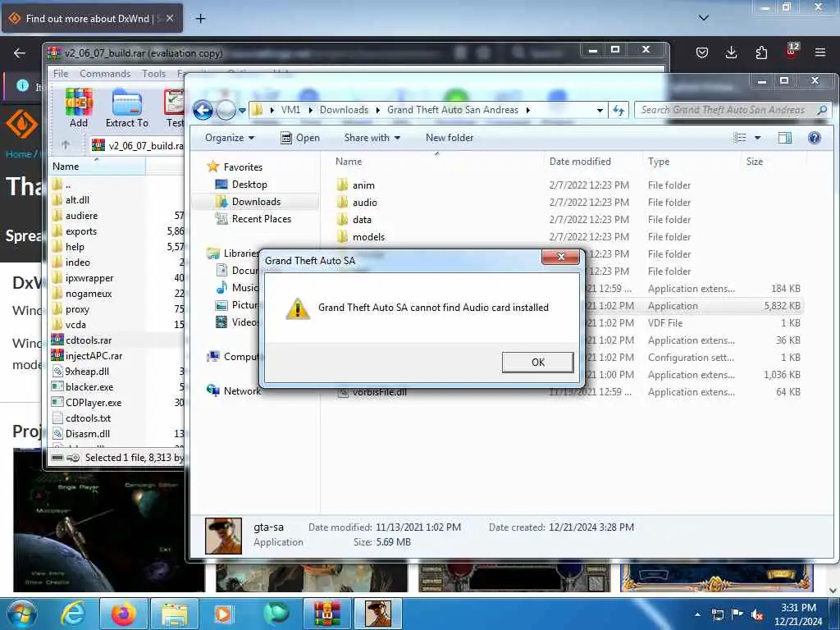Change the view with the view icon
Screen dimensions: 840x630
tap(740, 138)
